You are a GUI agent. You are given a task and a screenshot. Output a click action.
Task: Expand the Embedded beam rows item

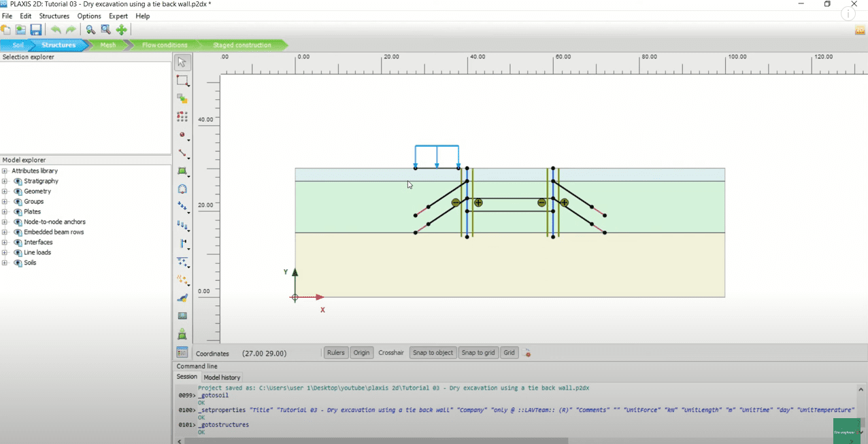[5, 232]
